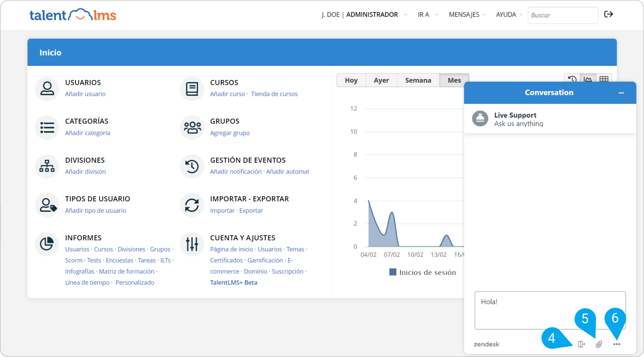Click the Añadir automat link

pyautogui.click(x=288, y=171)
